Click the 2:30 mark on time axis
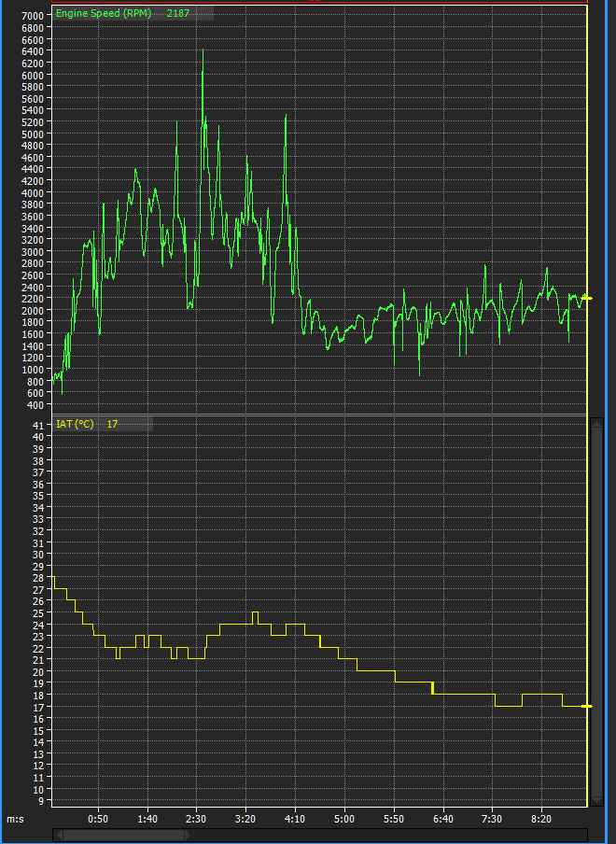 click(196, 819)
